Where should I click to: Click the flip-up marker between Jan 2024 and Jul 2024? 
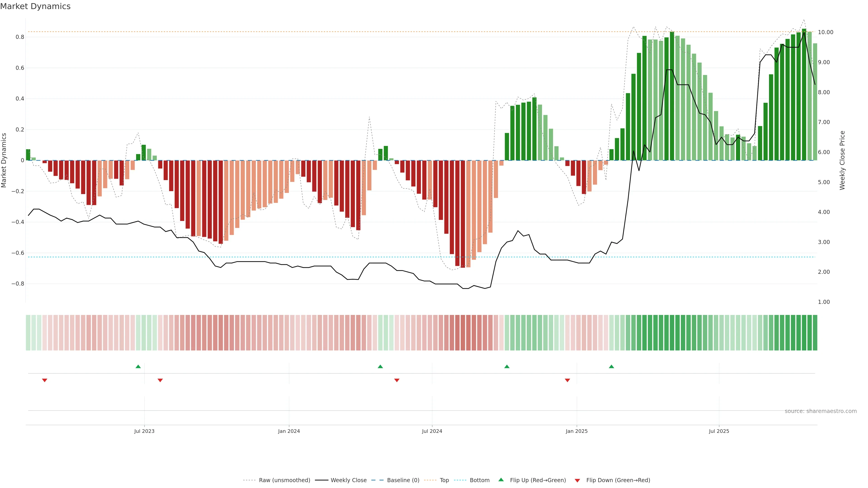coord(380,366)
